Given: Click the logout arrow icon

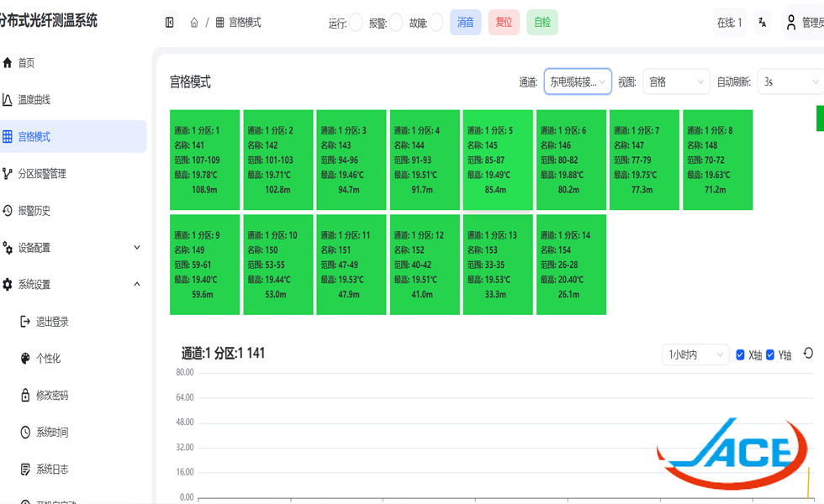Looking at the screenshot, I should (25, 321).
